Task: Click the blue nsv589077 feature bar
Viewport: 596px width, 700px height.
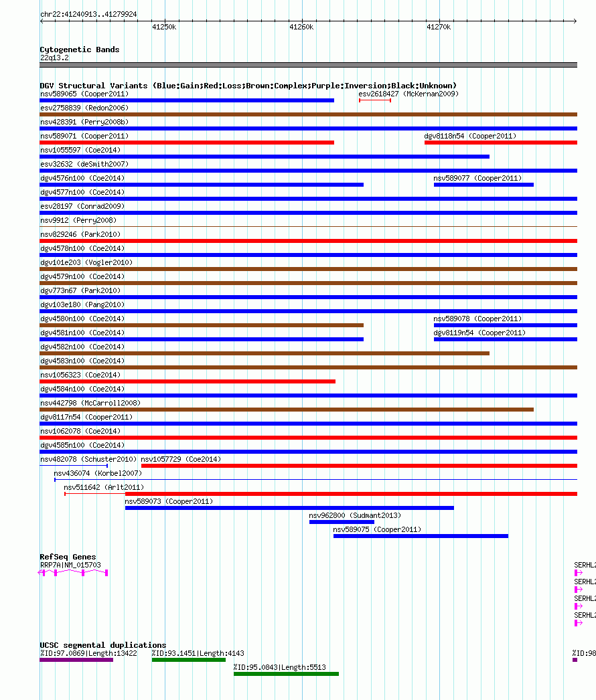Action: pos(483,185)
